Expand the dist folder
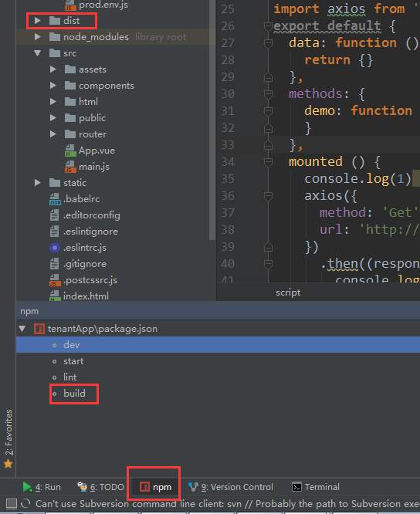The image size is (420, 514). 38,21
